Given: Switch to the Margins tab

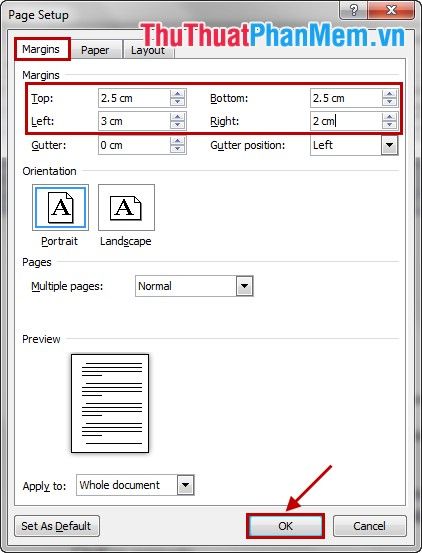Looking at the screenshot, I should pyautogui.click(x=42, y=49).
